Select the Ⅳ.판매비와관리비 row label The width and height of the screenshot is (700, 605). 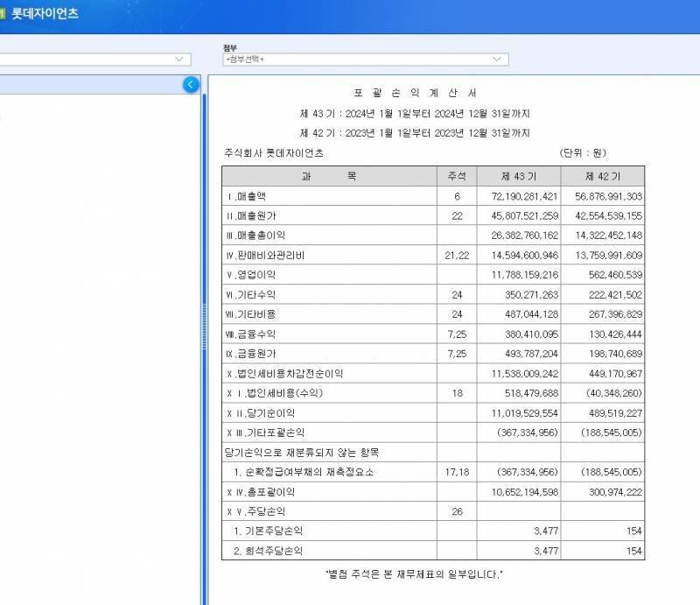point(265,255)
